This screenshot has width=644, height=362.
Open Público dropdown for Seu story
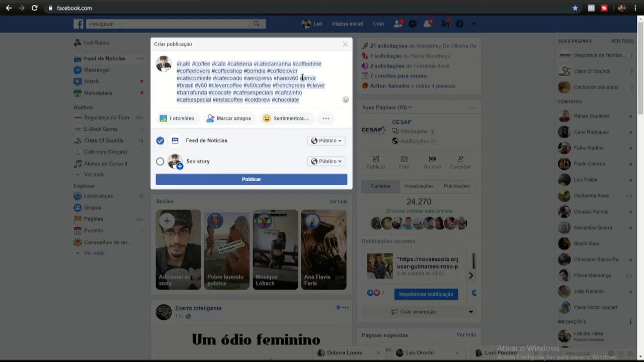tap(327, 161)
